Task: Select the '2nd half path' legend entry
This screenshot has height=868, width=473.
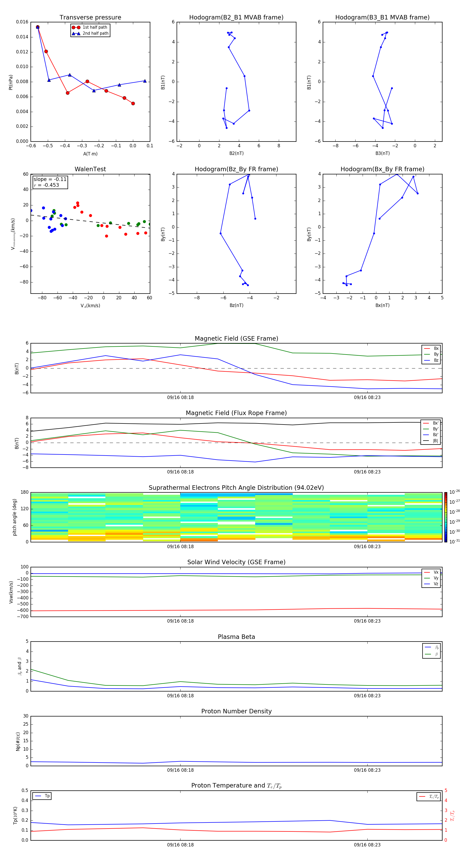Action: (x=90, y=33)
